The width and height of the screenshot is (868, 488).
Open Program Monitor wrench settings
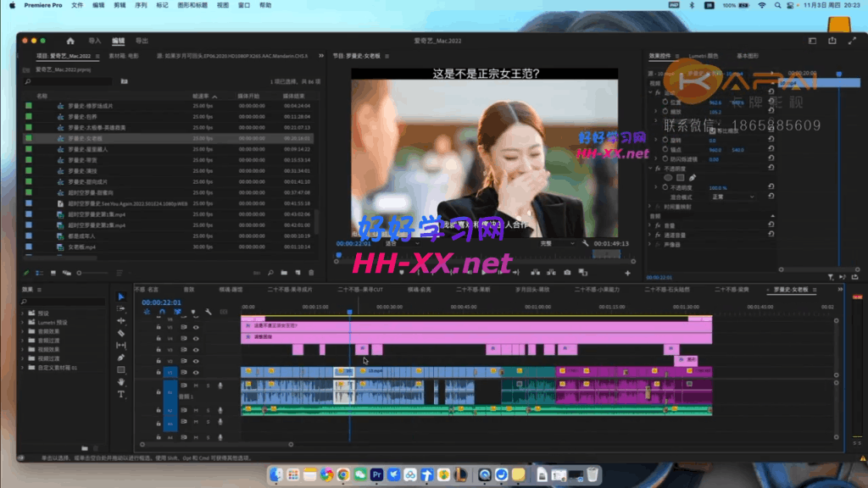pyautogui.click(x=585, y=243)
